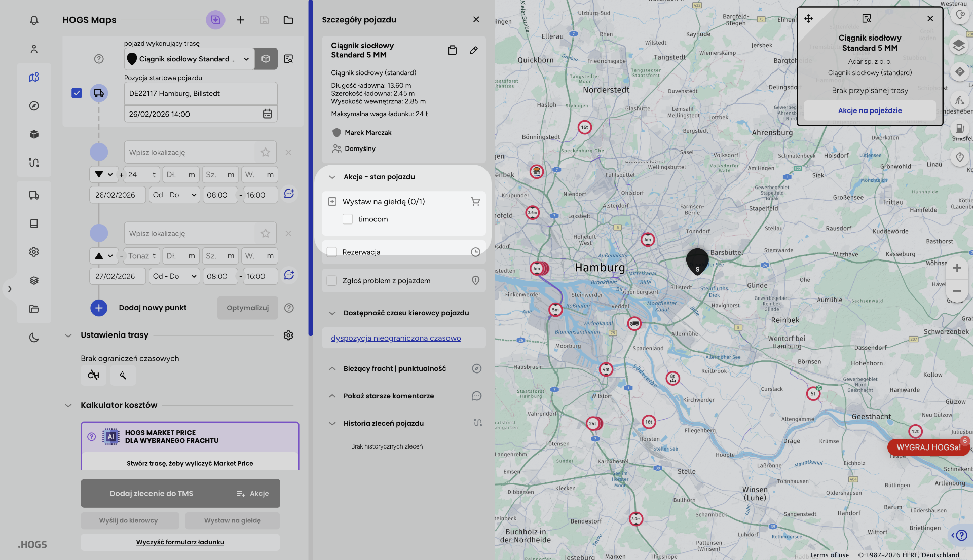Enable the Rezerwacja checkbox
973x560 pixels.
click(332, 252)
